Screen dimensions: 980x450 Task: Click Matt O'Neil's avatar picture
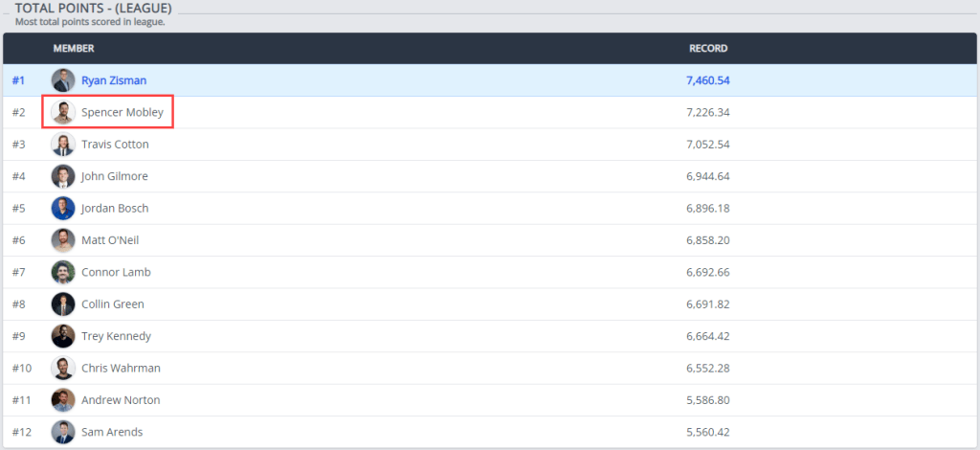pos(63,240)
